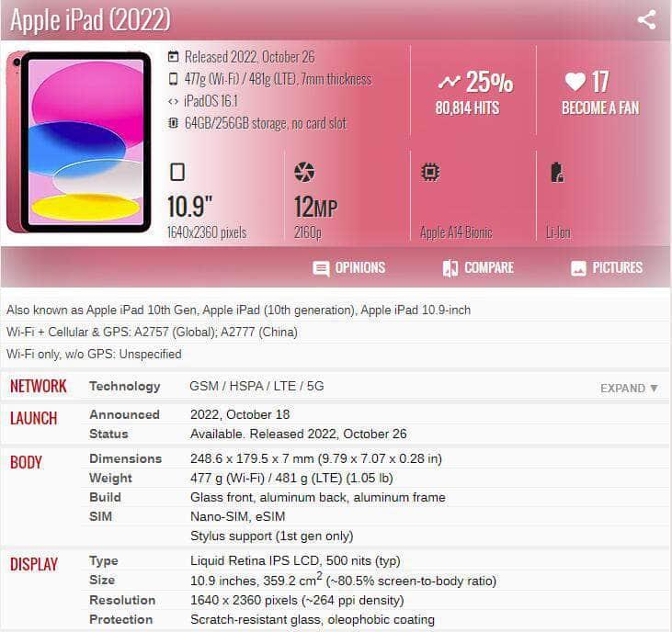Click the Apple iPad product image
The width and height of the screenshot is (672, 632).
pyautogui.click(x=78, y=141)
